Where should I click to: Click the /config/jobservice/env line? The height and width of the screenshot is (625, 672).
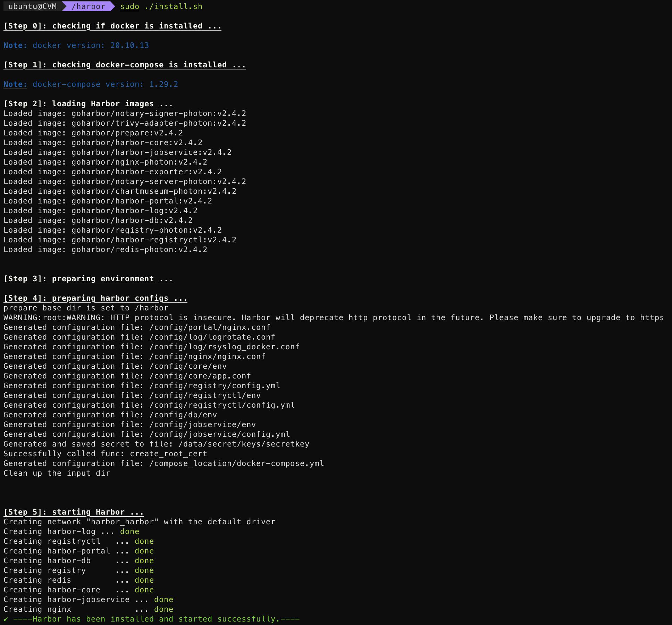point(130,425)
